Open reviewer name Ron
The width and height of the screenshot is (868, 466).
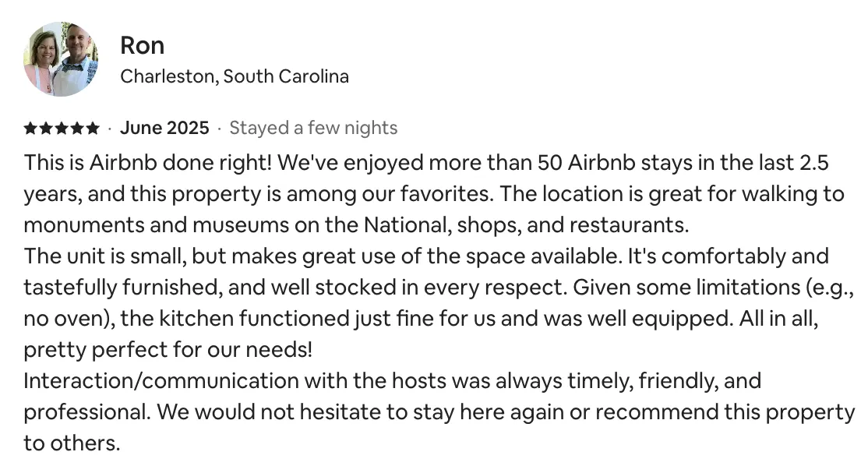tap(142, 45)
